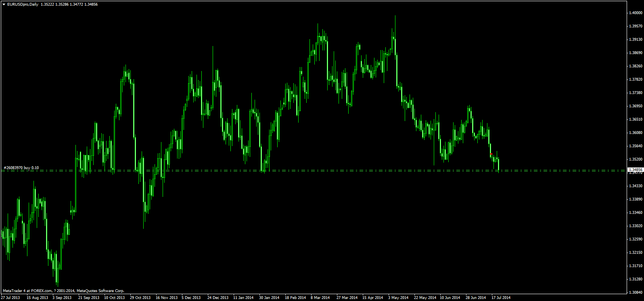Click the 29 Oct 2013 date label
Screen dimensions: 644x301
pyautogui.click(x=140, y=298)
